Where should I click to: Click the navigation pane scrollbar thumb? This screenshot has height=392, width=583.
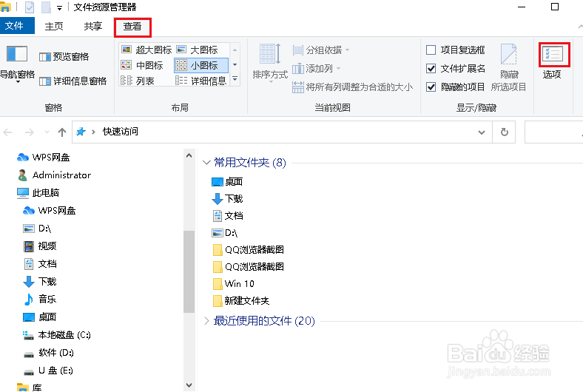pyautogui.click(x=189, y=271)
